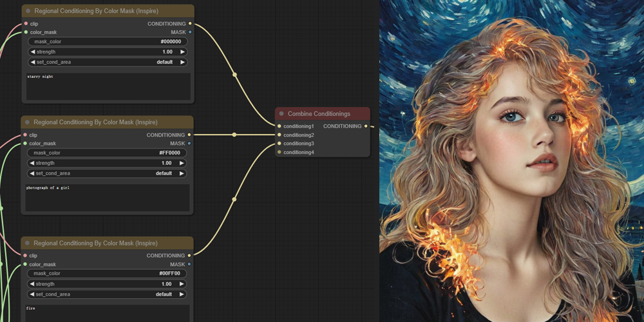Click the color_mask input socket on the #00FF00 node
This screenshot has height=322, width=644.
[25, 264]
